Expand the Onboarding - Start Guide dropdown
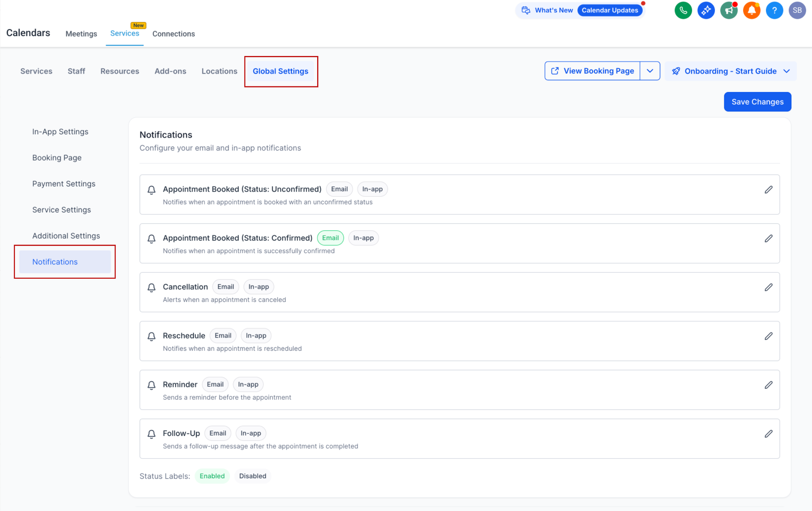The height and width of the screenshot is (511, 812). [x=786, y=71]
